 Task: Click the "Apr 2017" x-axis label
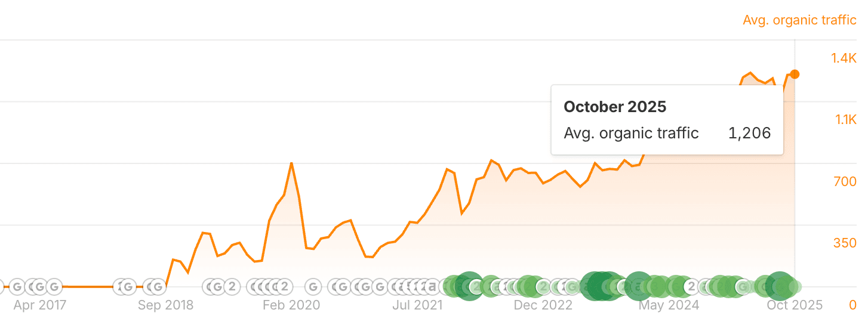point(39,305)
